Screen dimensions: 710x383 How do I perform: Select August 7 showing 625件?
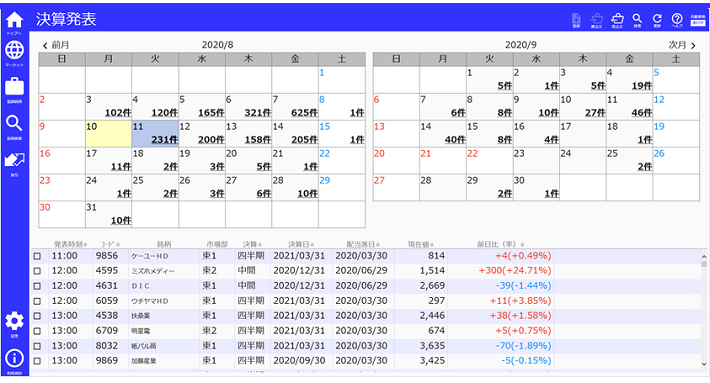pos(295,107)
